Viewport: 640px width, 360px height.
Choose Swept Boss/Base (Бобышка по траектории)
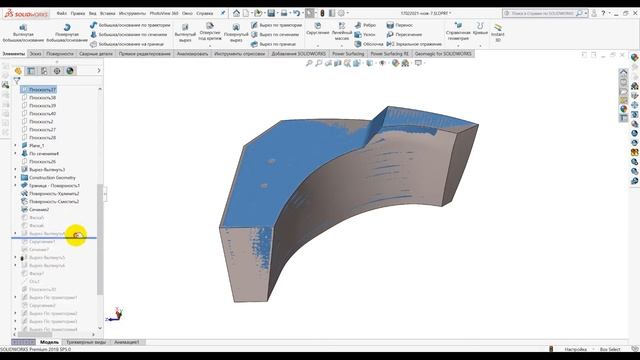(x=130, y=25)
